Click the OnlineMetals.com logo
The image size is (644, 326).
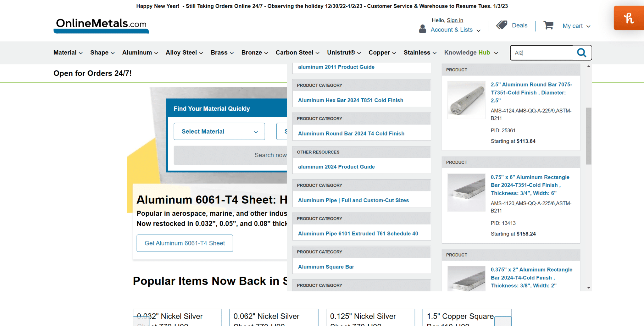coord(101,25)
